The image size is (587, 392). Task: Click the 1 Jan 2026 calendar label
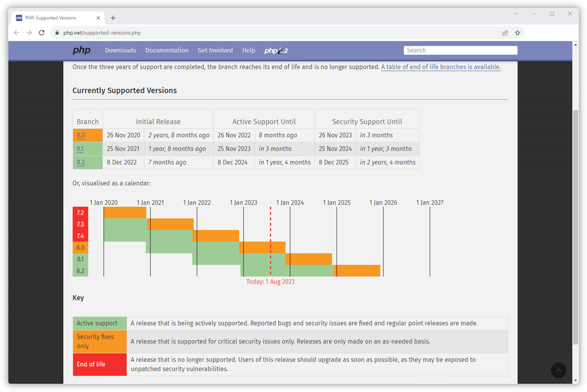coord(384,202)
